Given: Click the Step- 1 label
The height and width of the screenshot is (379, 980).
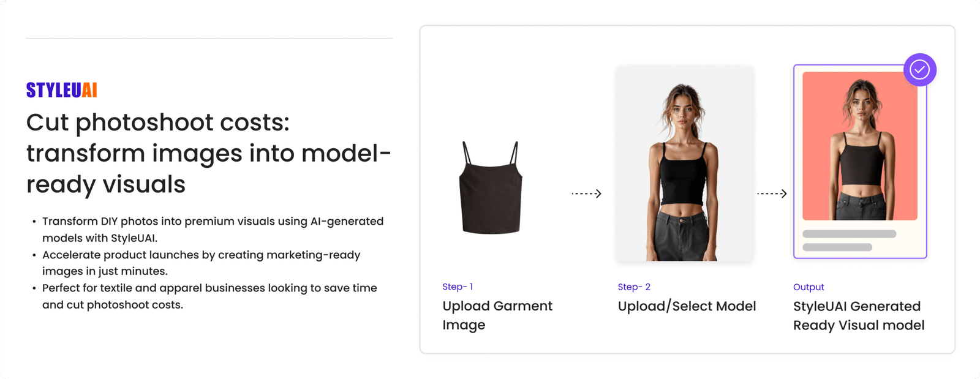Looking at the screenshot, I should tap(458, 287).
